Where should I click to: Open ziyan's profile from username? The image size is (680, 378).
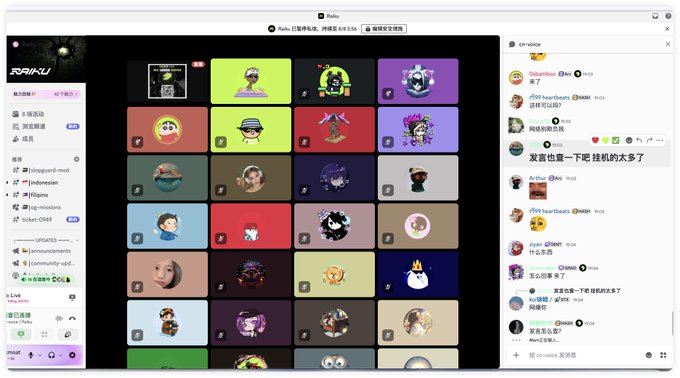[535, 244]
